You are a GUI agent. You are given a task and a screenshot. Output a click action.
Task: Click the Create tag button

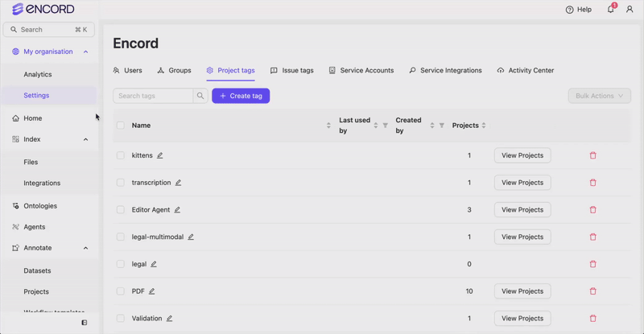point(241,96)
